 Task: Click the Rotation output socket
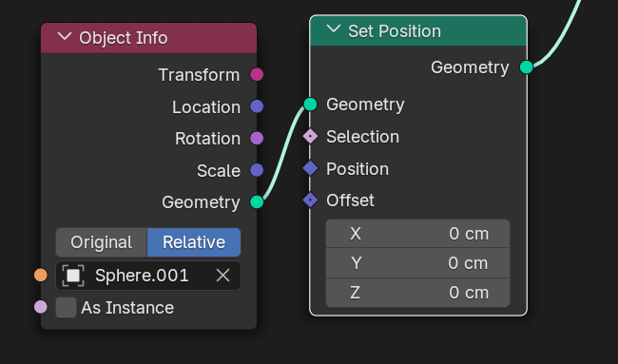[257, 138]
